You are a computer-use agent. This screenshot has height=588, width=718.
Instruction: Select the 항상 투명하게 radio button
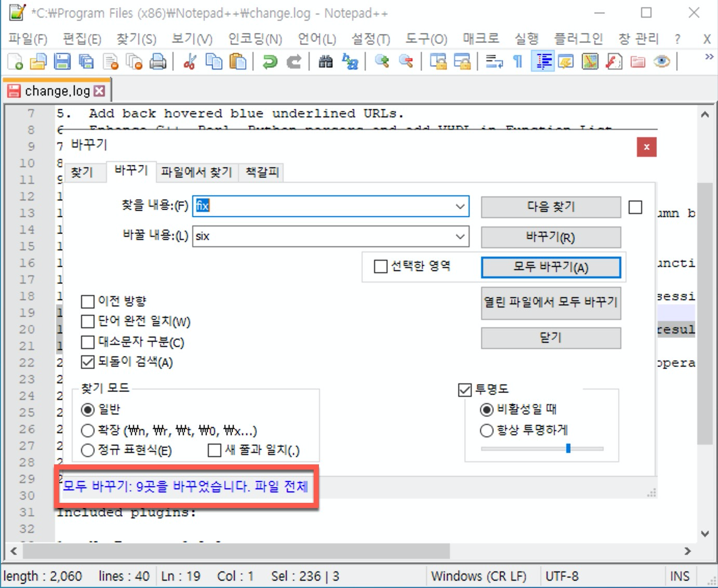coord(487,431)
